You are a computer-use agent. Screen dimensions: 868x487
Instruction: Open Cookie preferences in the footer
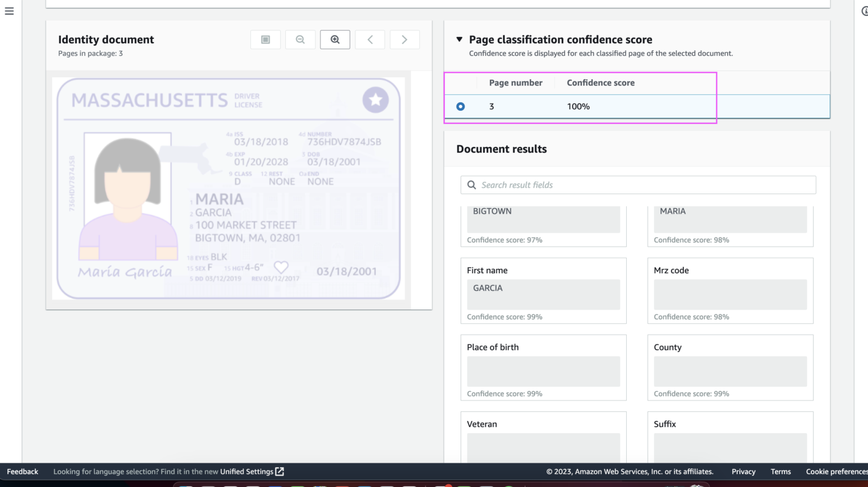point(836,472)
